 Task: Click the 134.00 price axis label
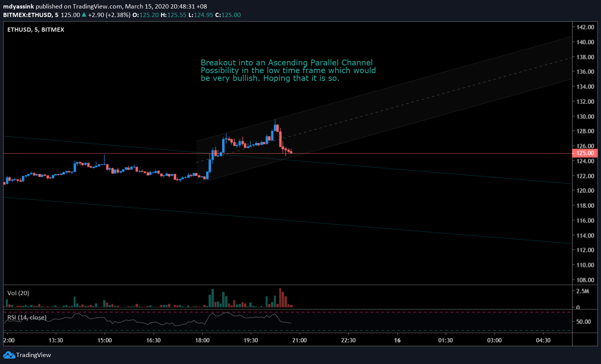[585, 87]
